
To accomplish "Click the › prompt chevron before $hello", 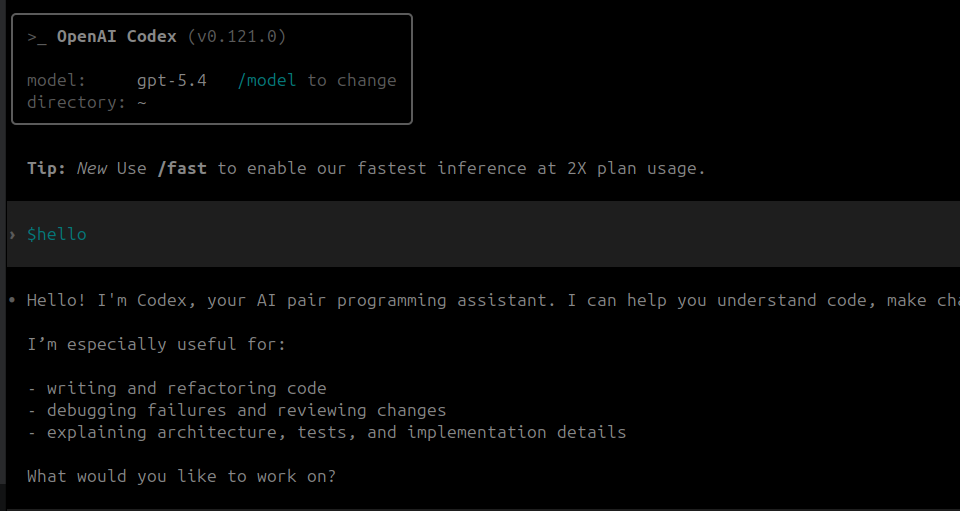I will pos(12,235).
